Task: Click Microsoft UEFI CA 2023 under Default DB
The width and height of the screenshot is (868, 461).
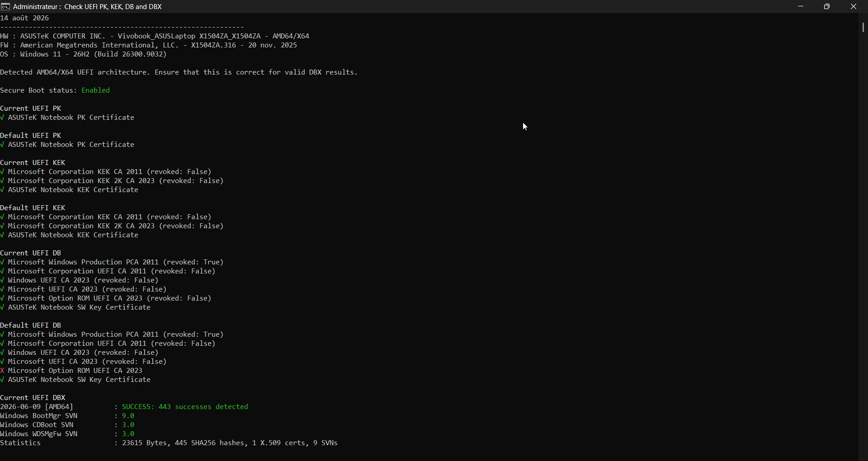Action: [84, 362]
